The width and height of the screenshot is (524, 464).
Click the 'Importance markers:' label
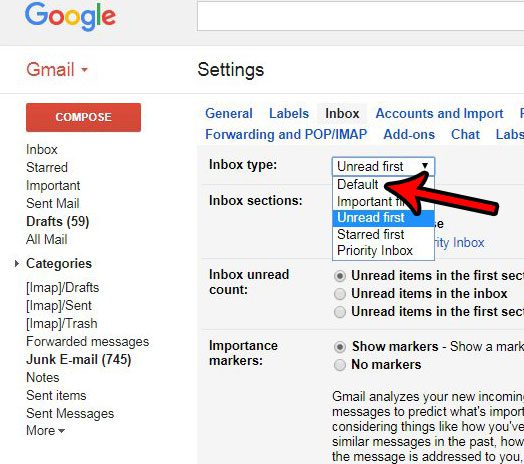[243, 353]
